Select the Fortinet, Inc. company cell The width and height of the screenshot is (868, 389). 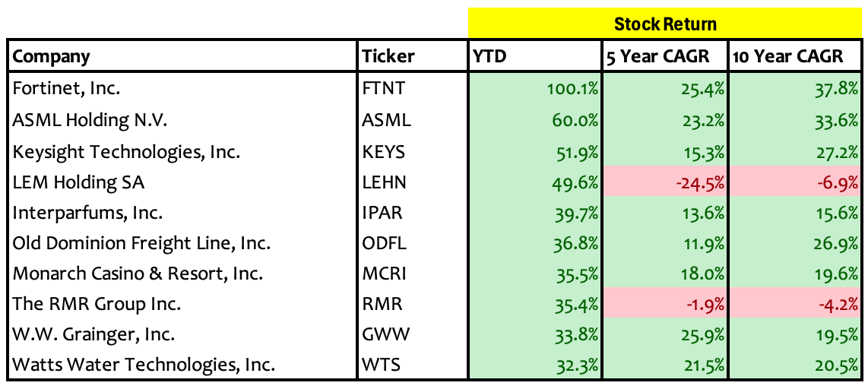(x=182, y=89)
